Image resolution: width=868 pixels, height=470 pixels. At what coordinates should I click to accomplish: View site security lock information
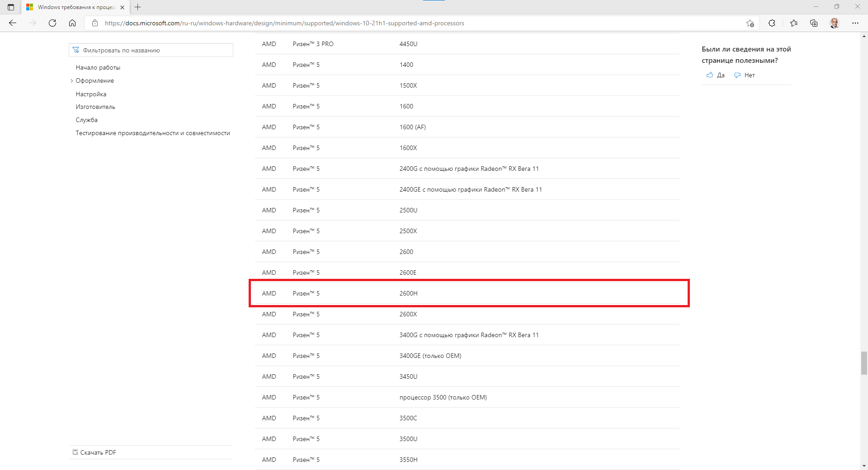point(95,23)
